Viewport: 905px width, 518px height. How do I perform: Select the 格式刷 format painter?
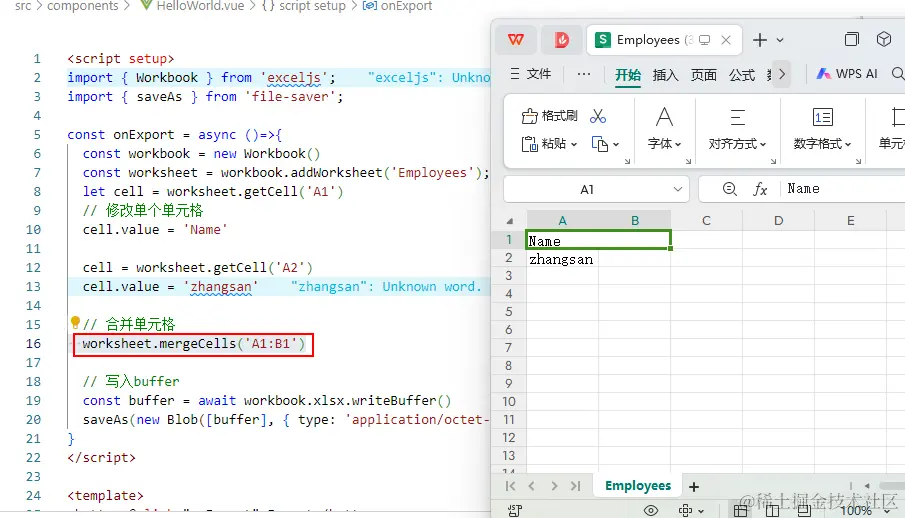coord(549,116)
